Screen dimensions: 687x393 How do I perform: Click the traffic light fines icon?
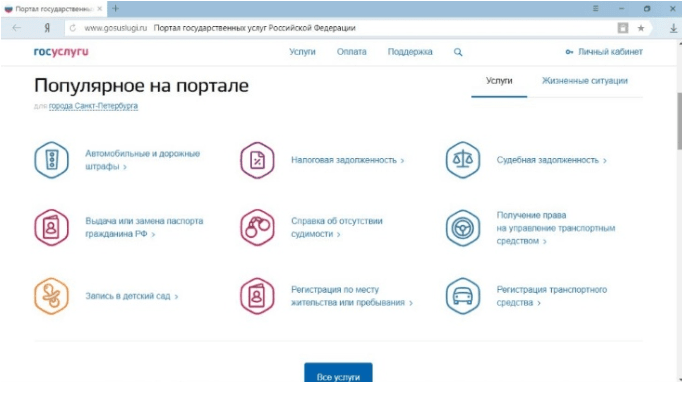click(x=52, y=160)
